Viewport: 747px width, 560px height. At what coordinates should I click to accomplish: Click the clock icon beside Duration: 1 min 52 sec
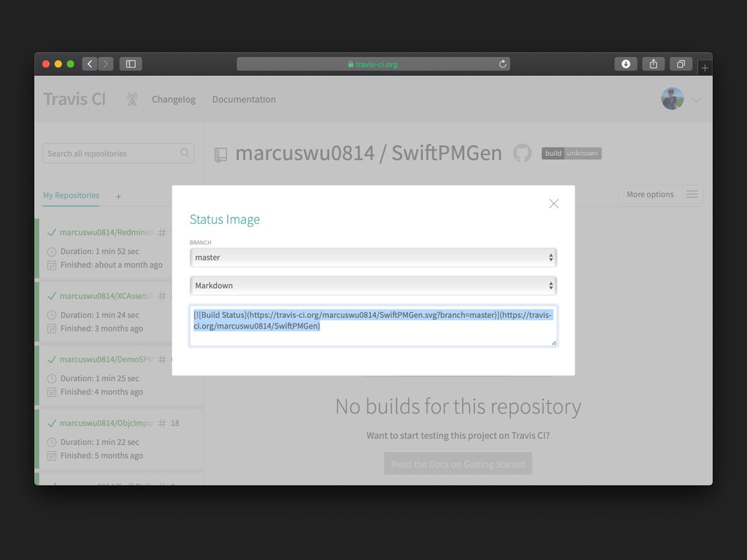point(52,252)
